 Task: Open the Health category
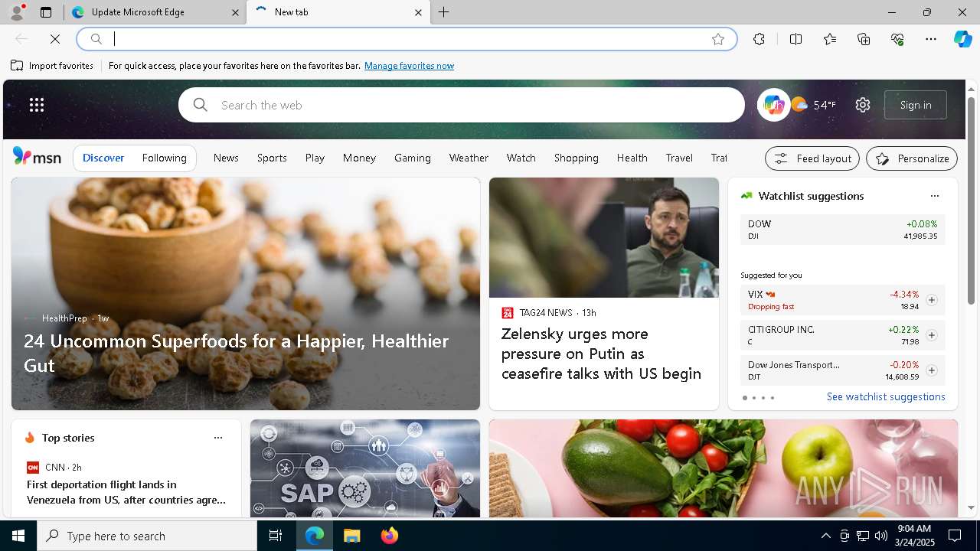pos(632,158)
